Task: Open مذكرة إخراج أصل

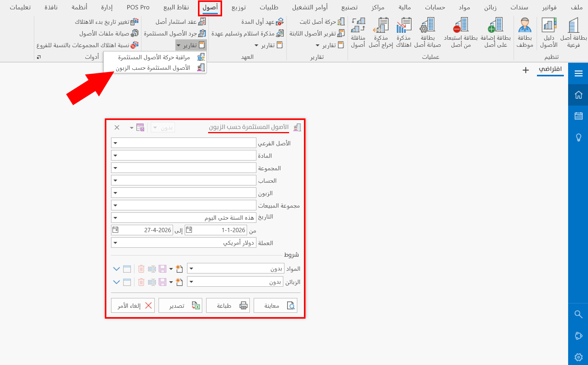Action: [381, 33]
